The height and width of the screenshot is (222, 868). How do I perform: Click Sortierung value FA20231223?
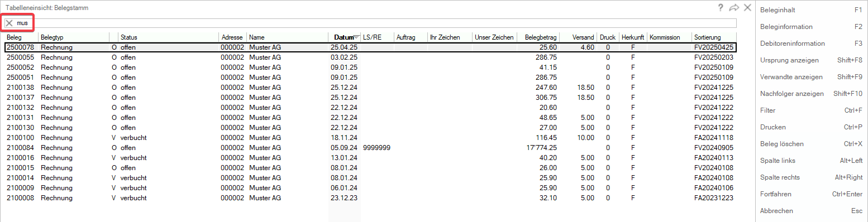(x=713, y=198)
